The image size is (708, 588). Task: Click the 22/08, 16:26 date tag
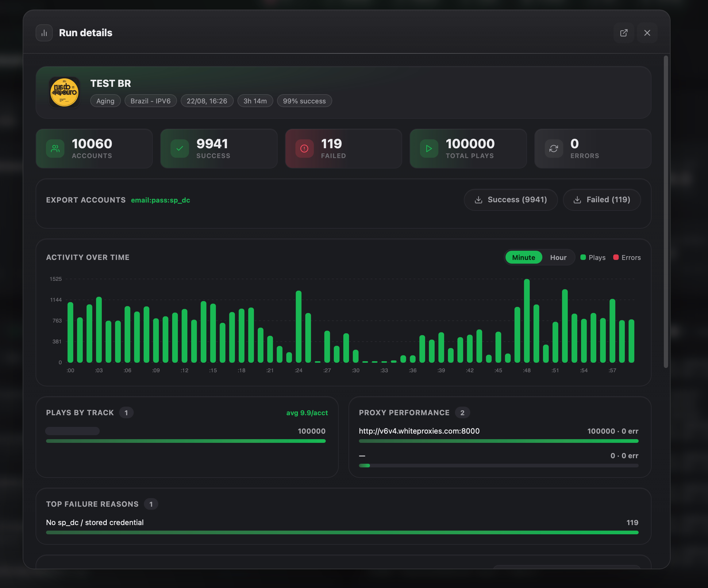(207, 101)
